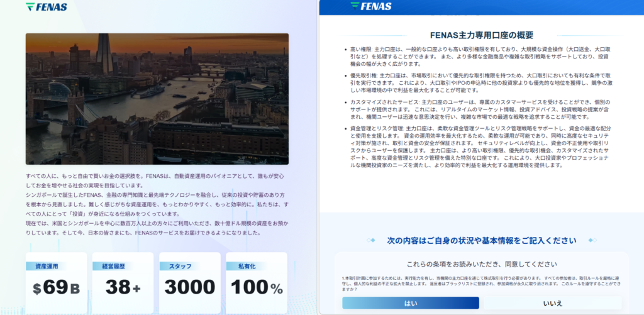
Task: Click the diamond ornament right of the form heading
Action: click(x=589, y=240)
